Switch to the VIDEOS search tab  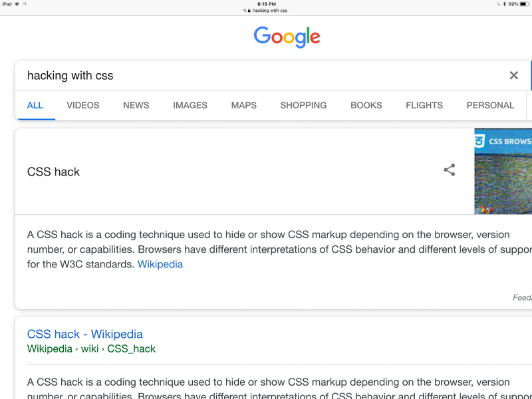82,105
